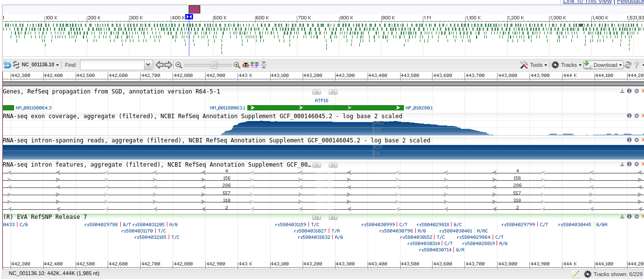Click inside the Find text field
Image resolution: width=644 pixels, height=279 pixels.
[112, 65]
